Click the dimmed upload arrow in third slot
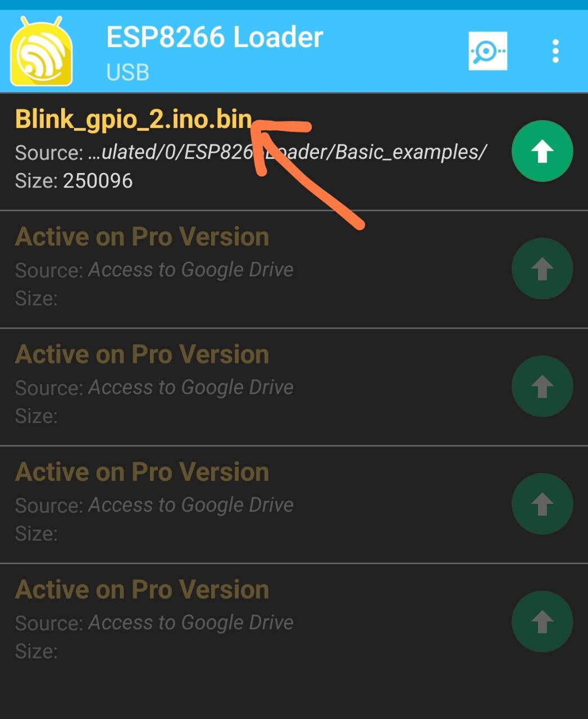 click(542, 386)
